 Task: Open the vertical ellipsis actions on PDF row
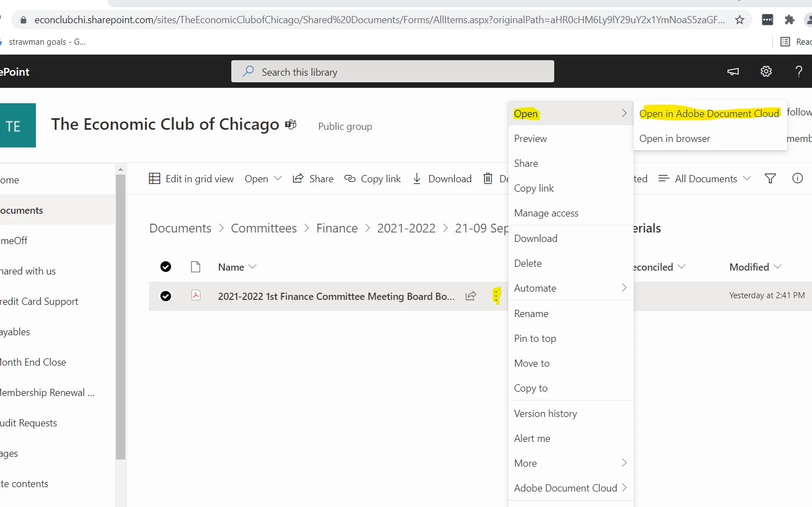pos(496,296)
